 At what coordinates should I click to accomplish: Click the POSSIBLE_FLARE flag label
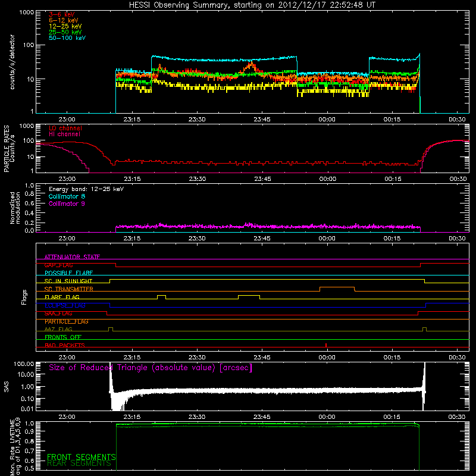[x=68, y=273]
